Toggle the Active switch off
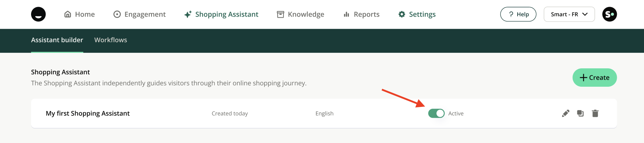 436,113
